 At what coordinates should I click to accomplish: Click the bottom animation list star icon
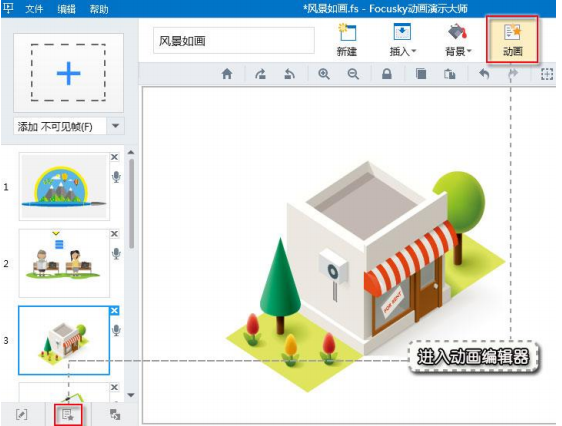68,415
